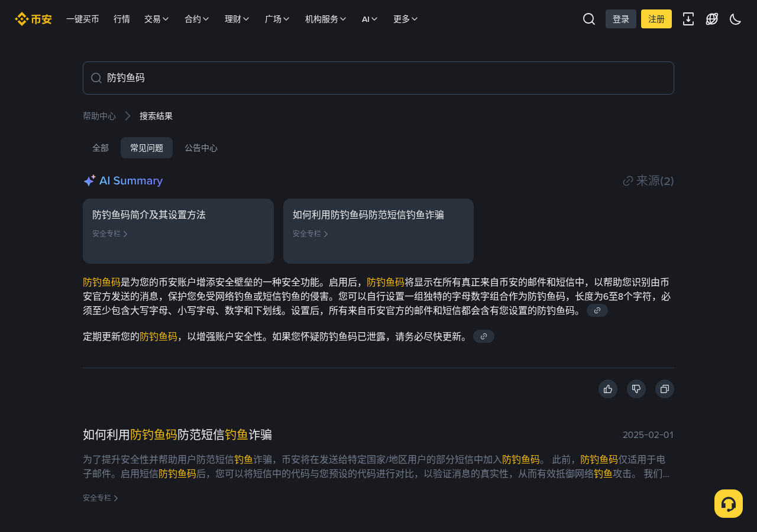Click 安全专栏 link under the search result
This screenshot has width=757, height=532.
tap(101, 498)
